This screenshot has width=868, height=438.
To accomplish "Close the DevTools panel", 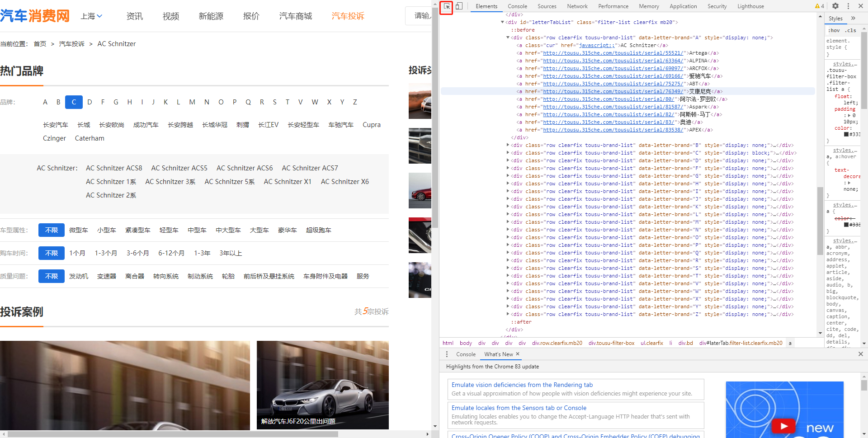I will (860, 6).
